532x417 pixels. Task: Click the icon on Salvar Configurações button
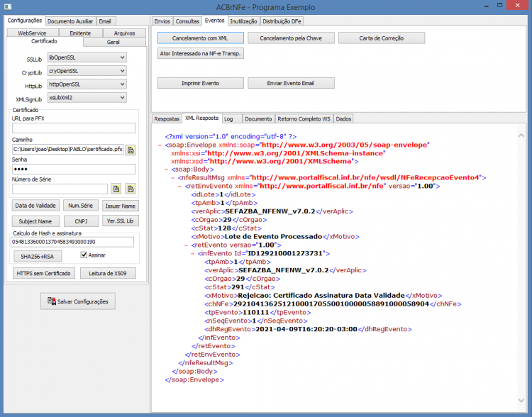(52, 301)
